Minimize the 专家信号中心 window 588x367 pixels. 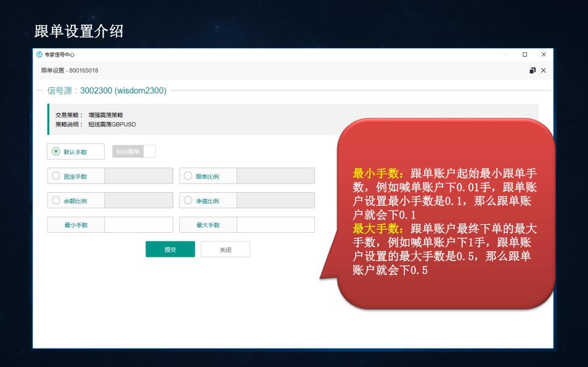507,55
